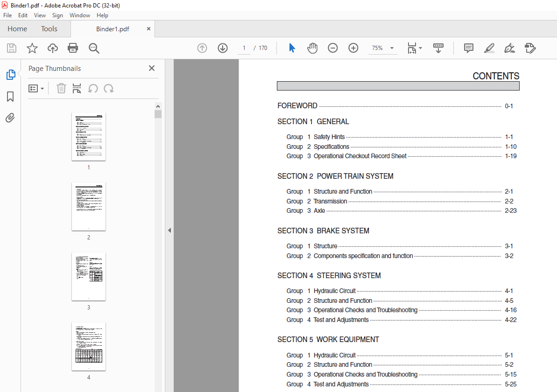Image resolution: width=557 pixels, height=392 pixels.
Task: Click the print file icon
Action: tap(73, 48)
